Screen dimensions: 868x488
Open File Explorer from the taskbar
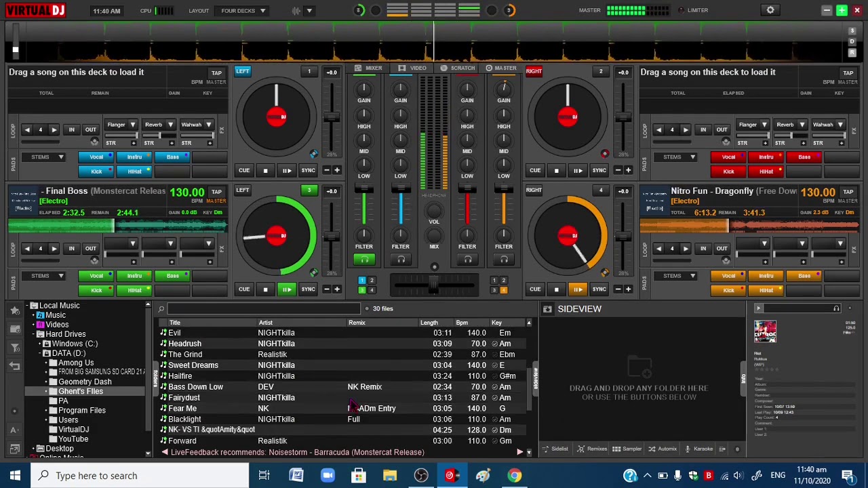[x=390, y=476]
